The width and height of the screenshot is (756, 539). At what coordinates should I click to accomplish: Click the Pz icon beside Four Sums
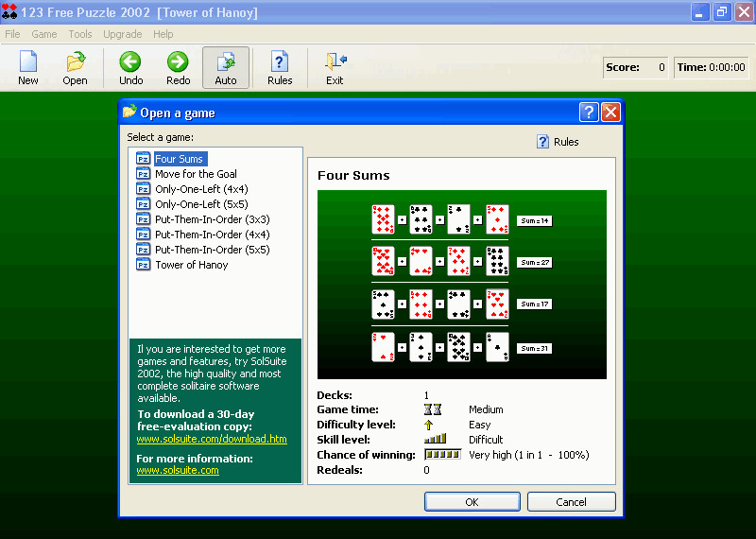144,158
